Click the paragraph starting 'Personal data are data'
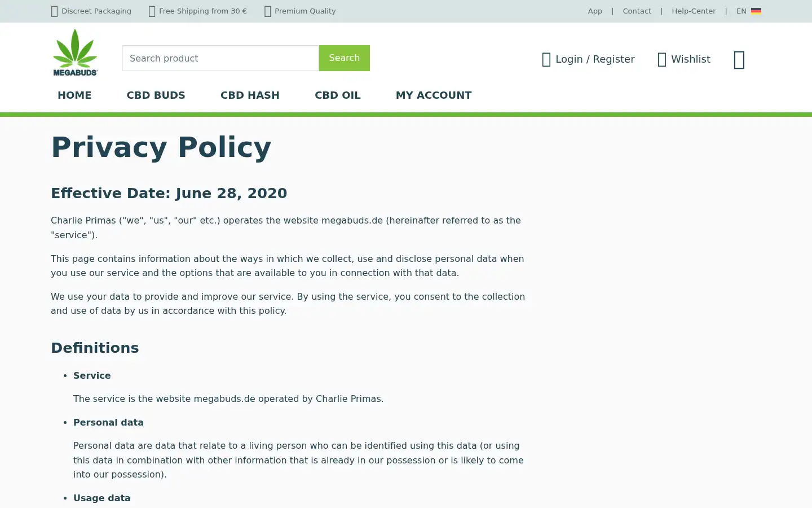 click(x=299, y=460)
